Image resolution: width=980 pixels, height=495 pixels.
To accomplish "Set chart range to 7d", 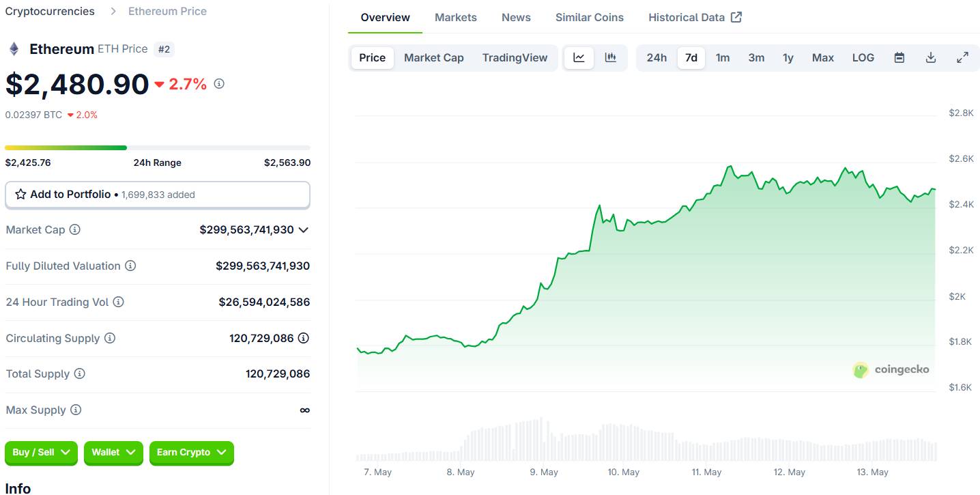I will (x=691, y=57).
